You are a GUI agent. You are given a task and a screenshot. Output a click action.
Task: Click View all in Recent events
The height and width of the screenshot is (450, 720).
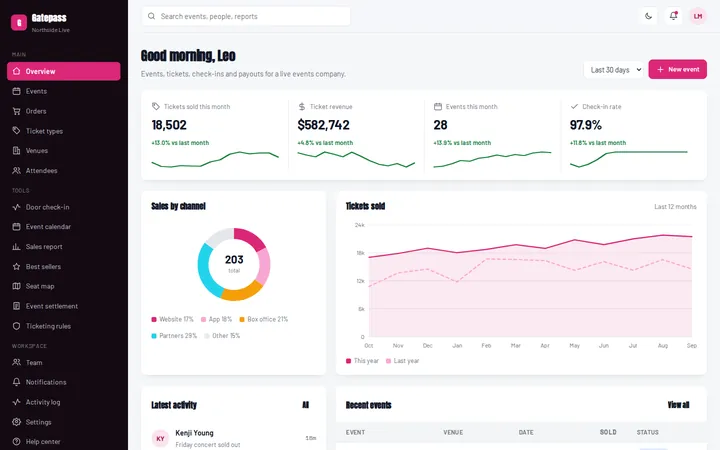(678, 405)
